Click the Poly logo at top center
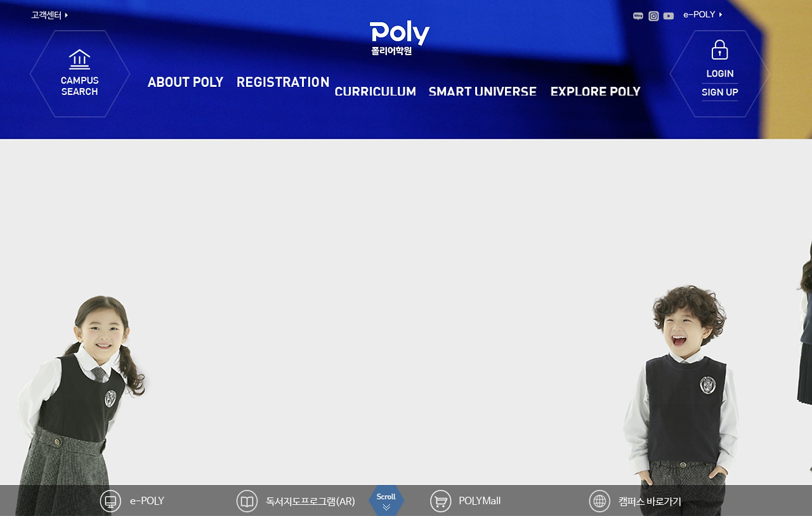 click(400, 38)
